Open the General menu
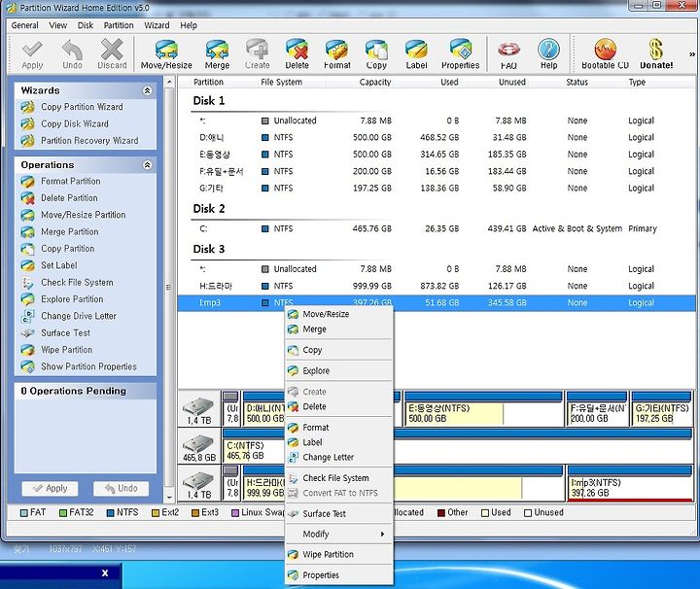The image size is (700, 589). pyautogui.click(x=24, y=25)
